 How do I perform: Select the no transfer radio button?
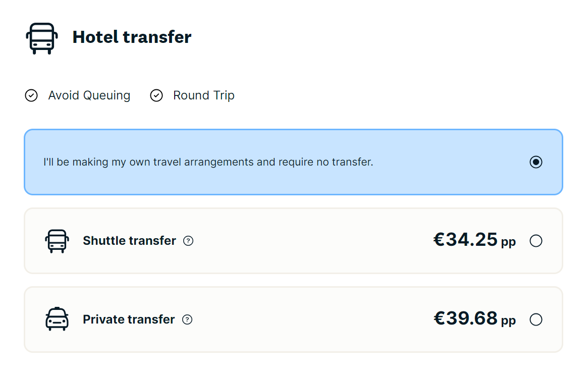coord(536,162)
